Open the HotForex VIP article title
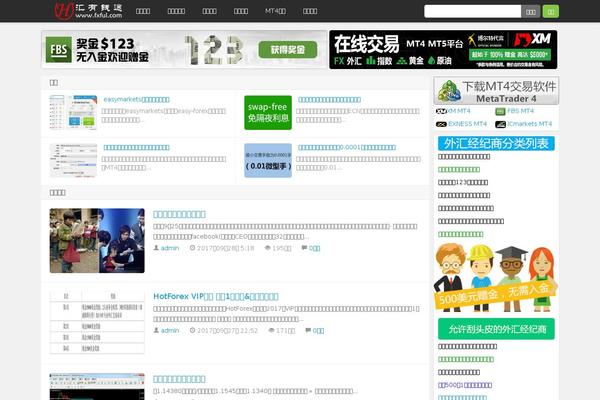This screenshot has height=400, width=600. coord(216,296)
